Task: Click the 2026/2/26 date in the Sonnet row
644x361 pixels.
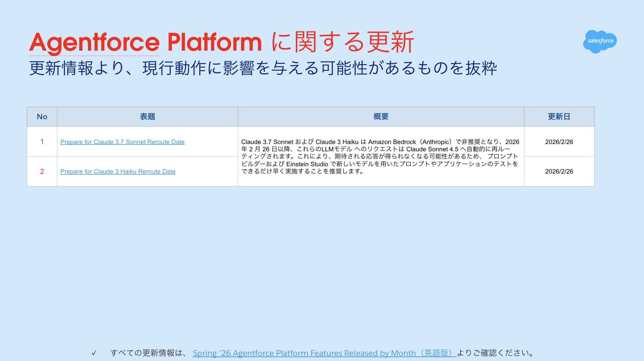Action: [x=559, y=142]
